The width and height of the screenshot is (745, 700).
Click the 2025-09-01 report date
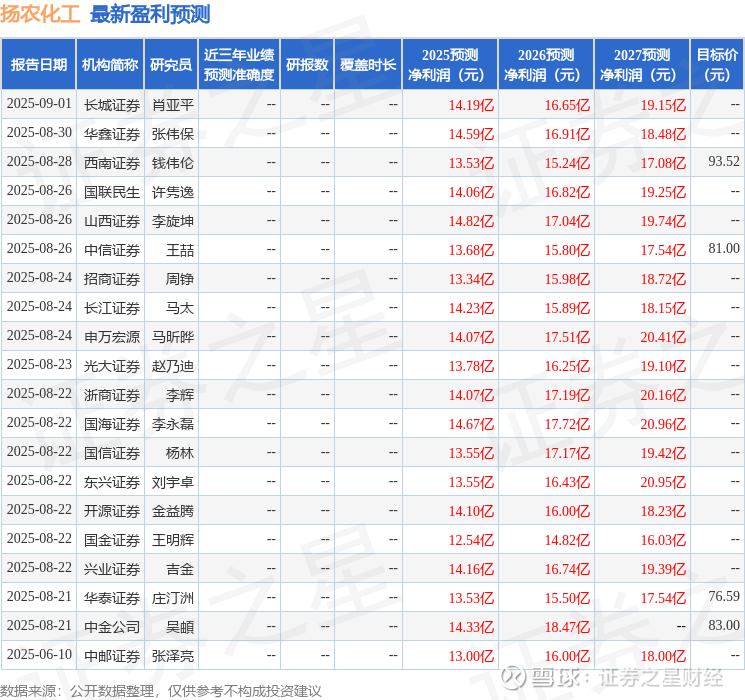39,103
